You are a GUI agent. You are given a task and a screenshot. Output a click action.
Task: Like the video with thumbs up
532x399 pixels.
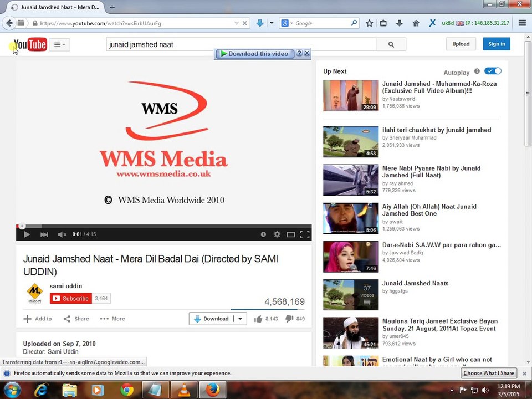[266, 319]
